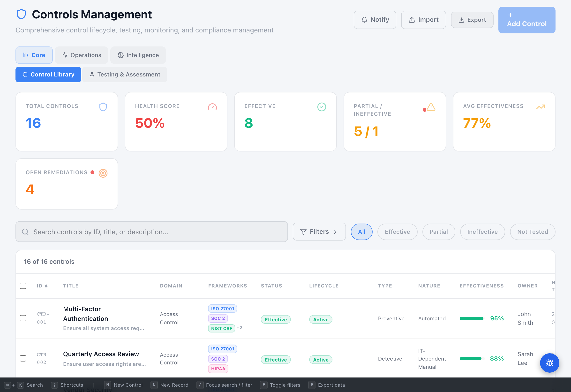Expand the Filters panel chevron

(336, 232)
